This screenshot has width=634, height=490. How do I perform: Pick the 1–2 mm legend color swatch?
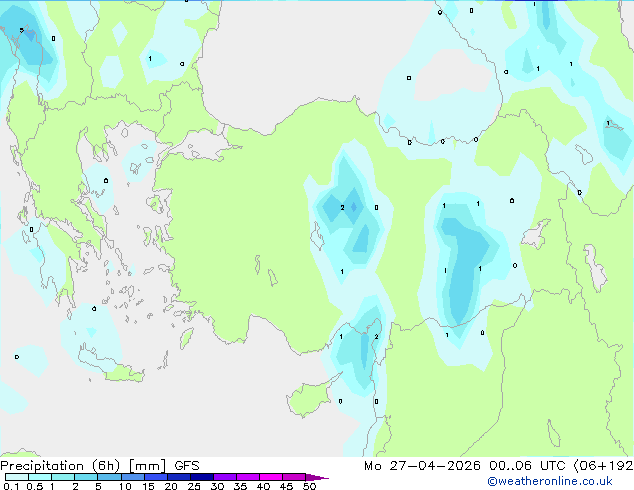63,477
